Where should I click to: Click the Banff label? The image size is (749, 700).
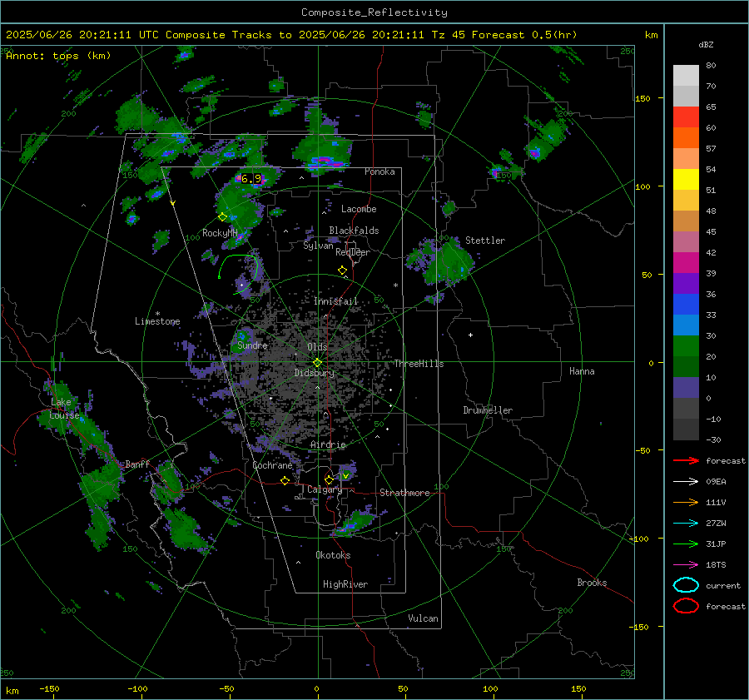pyautogui.click(x=137, y=464)
